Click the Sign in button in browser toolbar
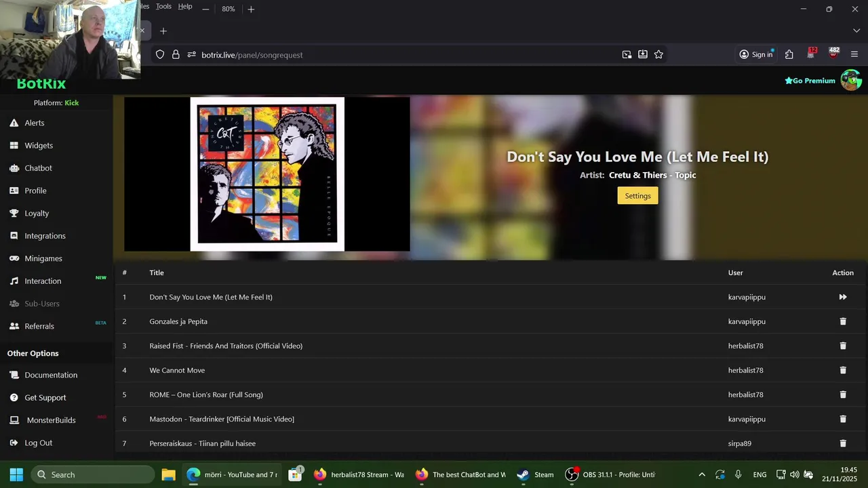868x488 pixels. point(755,55)
